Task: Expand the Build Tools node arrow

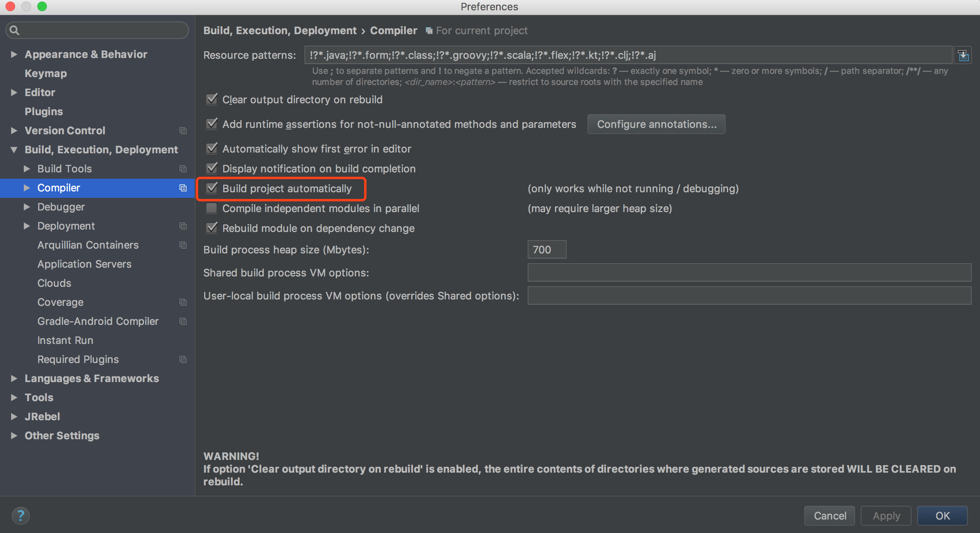Action: coord(27,168)
